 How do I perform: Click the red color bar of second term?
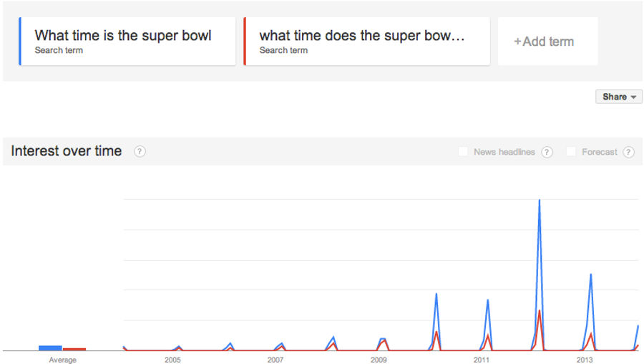(x=245, y=41)
